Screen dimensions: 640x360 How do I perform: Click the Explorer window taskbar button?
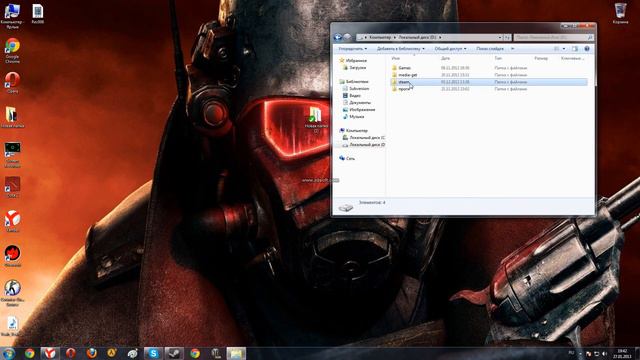[x=236, y=353]
